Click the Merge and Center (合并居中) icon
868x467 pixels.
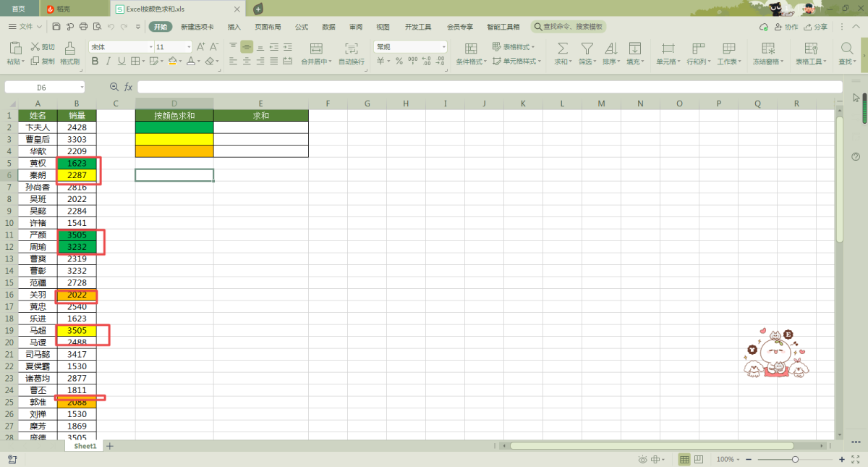click(316, 49)
